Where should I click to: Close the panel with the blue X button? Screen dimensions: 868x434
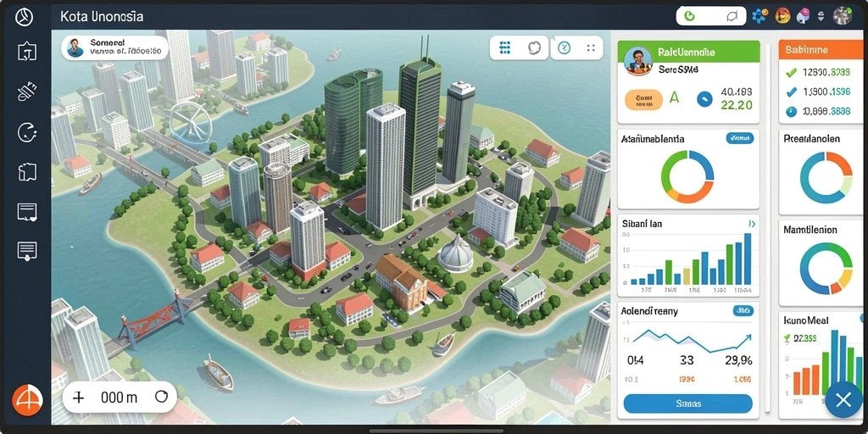(843, 399)
